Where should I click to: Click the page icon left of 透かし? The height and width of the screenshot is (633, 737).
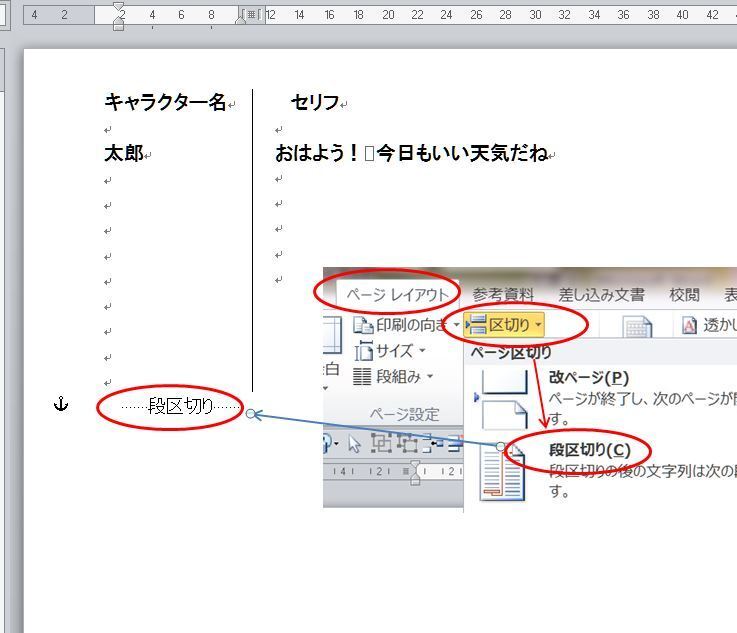(x=637, y=326)
